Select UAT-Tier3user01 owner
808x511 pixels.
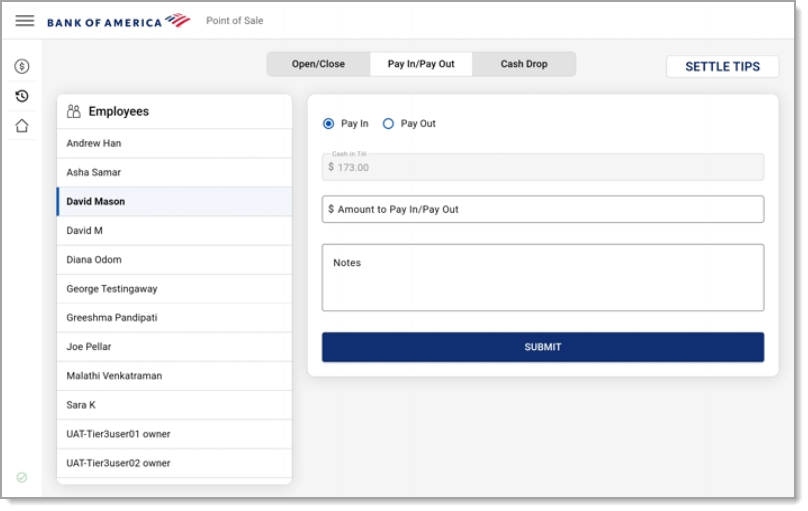(174, 434)
